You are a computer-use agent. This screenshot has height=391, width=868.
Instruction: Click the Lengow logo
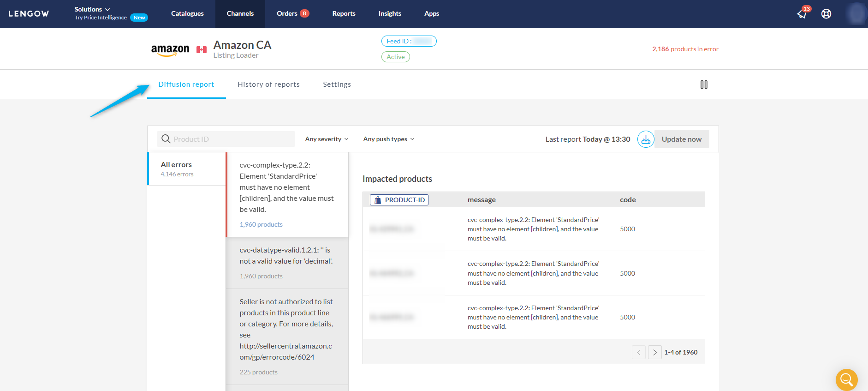tap(29, 14)
